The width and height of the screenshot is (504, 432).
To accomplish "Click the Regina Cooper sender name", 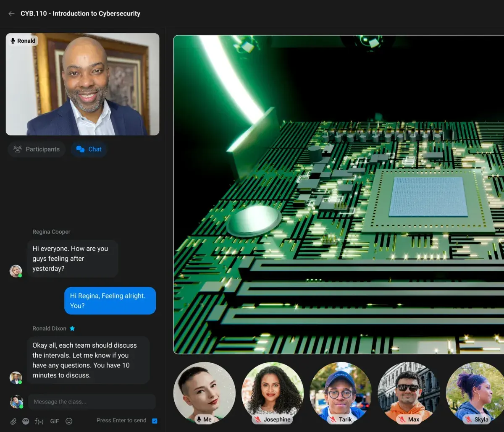I will pyautogui.click(x=51, y=232).
